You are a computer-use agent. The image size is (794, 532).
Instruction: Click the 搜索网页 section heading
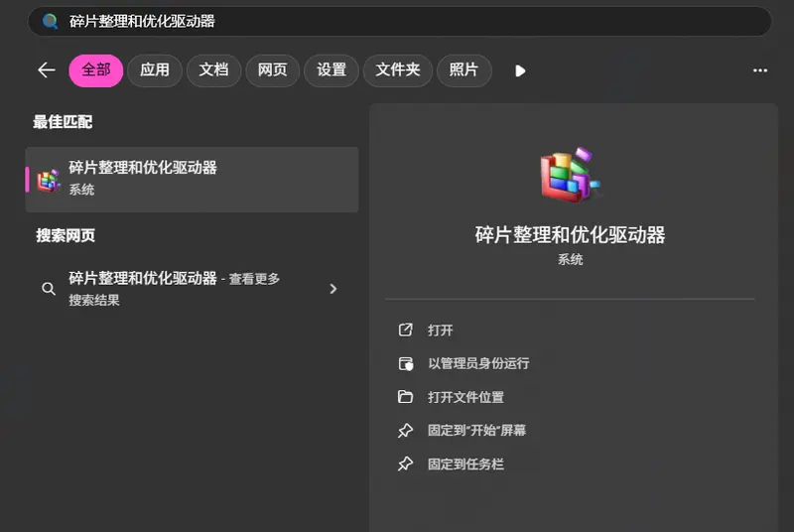66,235
